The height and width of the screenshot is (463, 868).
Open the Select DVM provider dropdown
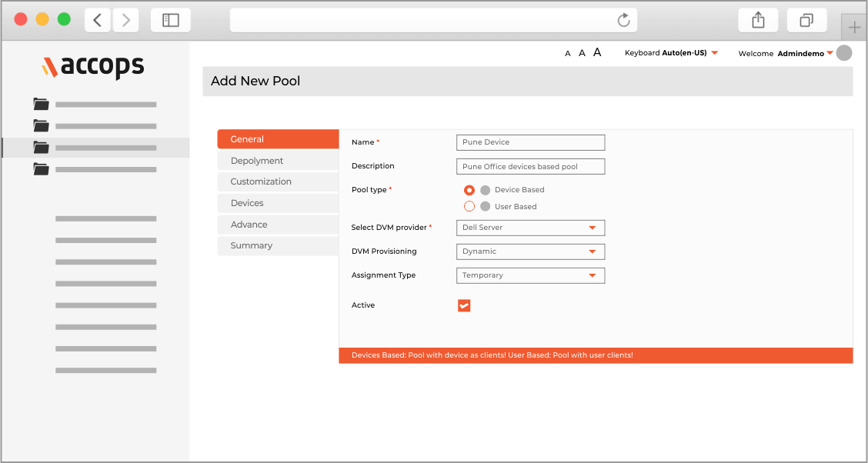click(x=530, y=228)
